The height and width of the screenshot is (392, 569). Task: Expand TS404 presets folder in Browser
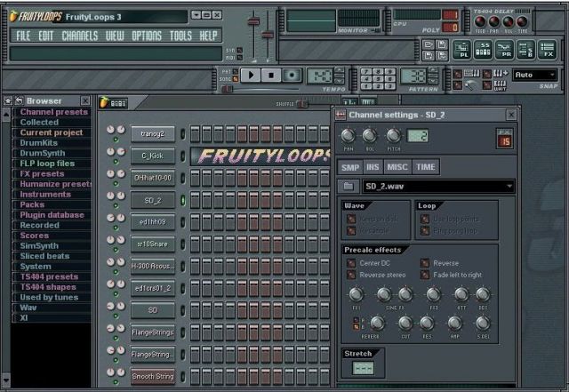click(x=50, y=276)
